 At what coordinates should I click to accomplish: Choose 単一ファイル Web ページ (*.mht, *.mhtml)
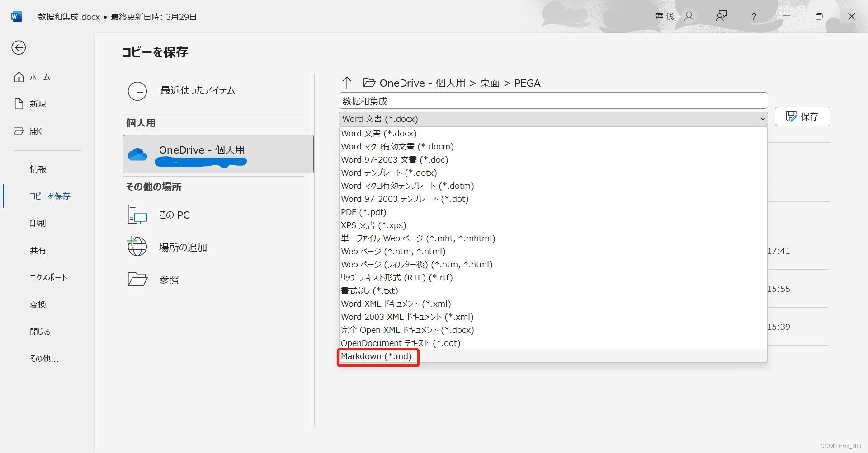(x=553, y=238)
